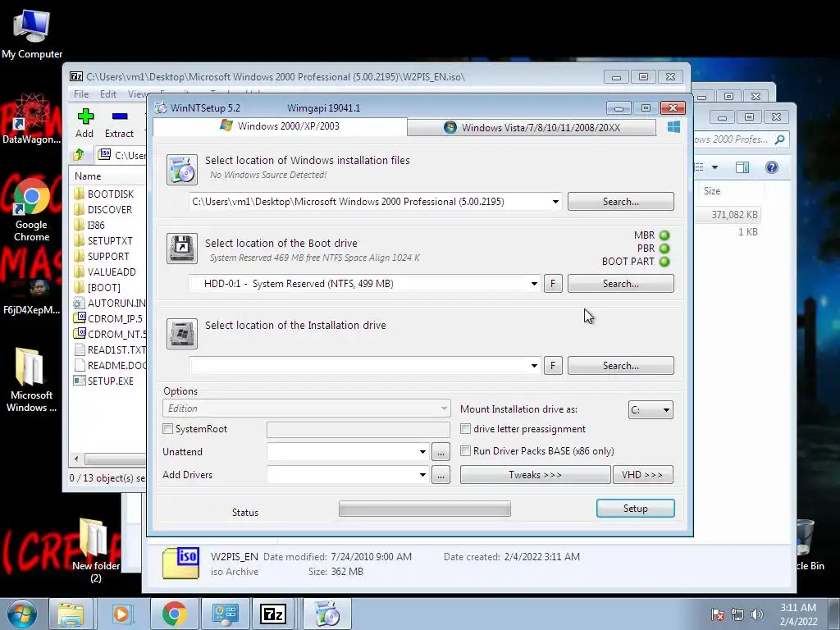Click the 7-Zip horizontal scrollbar left arrow
Image resolution: width=840 pixels, height=630 pixels.
(76, 459)
